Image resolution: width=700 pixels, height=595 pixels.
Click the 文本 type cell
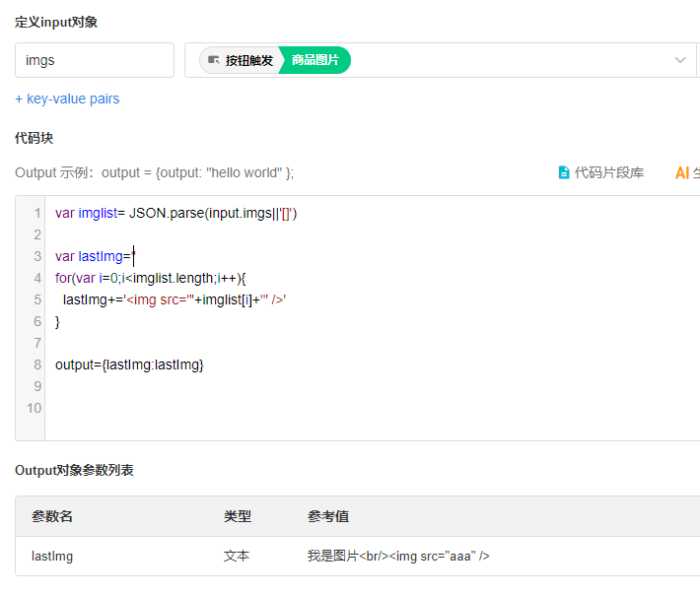pos(237,556)
